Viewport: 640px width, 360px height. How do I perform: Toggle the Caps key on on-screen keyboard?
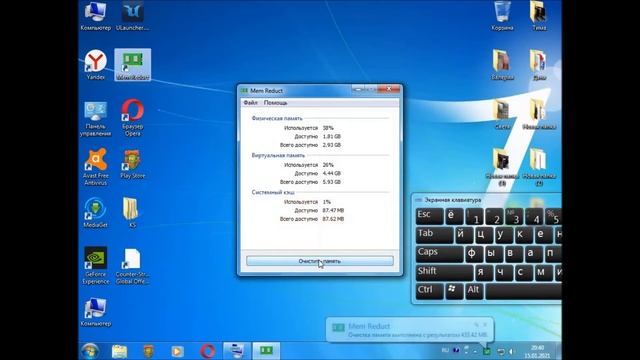coord(439,253)
